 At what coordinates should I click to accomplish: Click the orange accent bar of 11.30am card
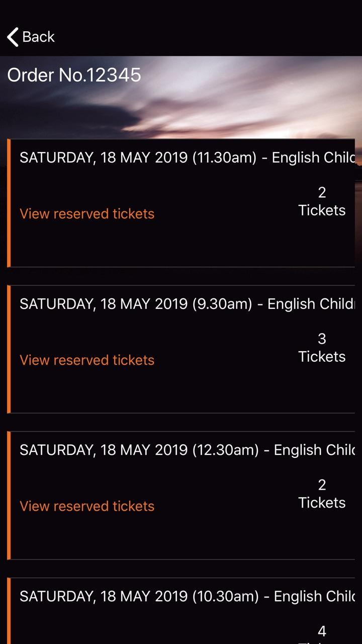pyautogui.click(x=9, y=203)
